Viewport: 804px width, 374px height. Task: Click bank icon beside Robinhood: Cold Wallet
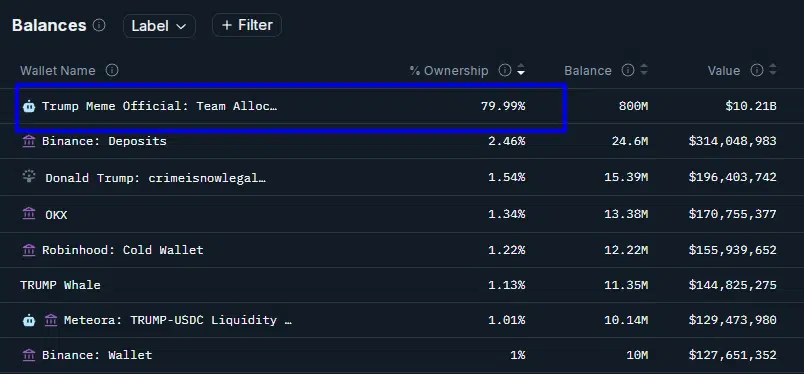point(29,250)
